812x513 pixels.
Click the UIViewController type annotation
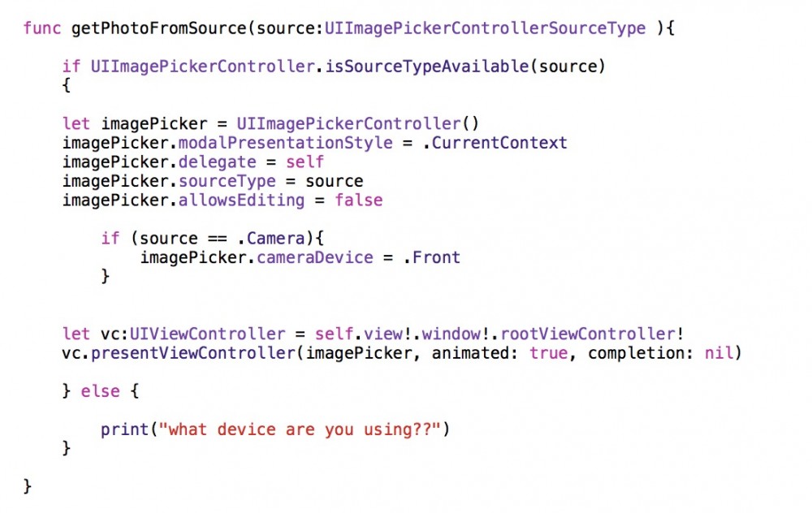click(208, 334)
